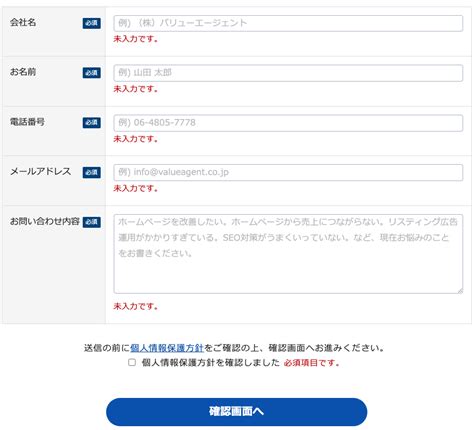Click the 確認画面へ button
Screen dimensions: 474x430
(237, 412)
